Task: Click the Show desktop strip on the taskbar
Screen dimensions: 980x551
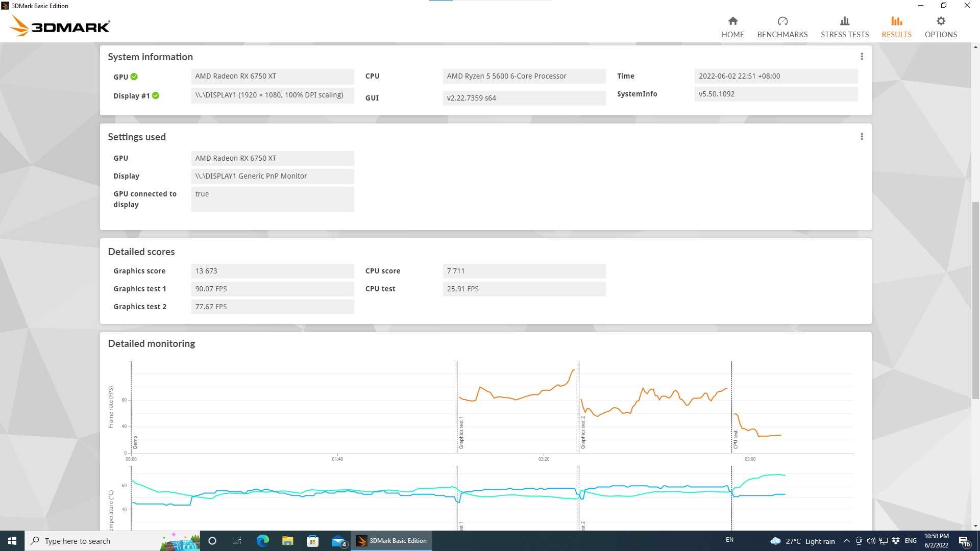Action: pos(978,541)
